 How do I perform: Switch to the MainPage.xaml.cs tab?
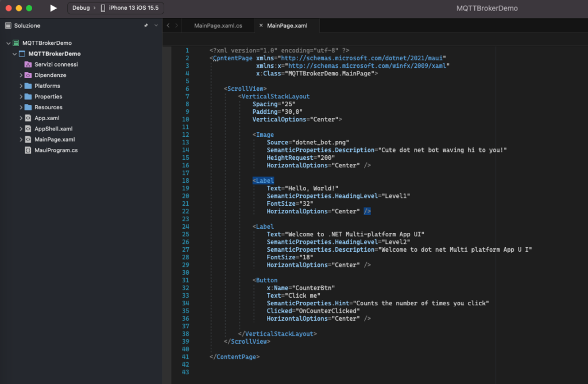click(x=218, y=25)
